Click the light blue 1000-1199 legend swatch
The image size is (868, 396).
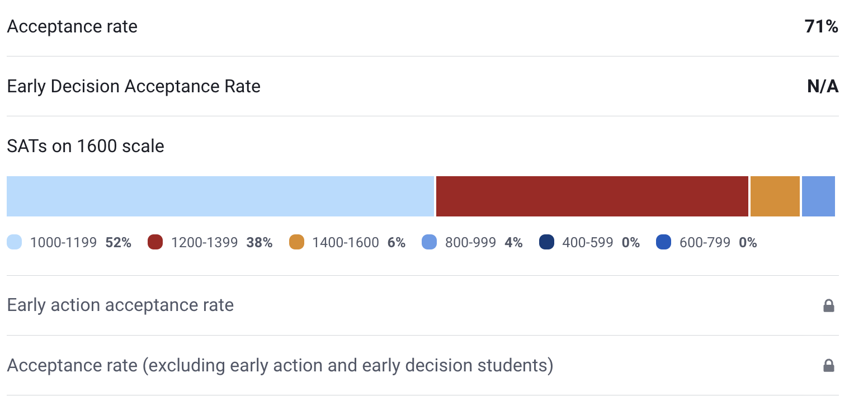pos(15,243)
